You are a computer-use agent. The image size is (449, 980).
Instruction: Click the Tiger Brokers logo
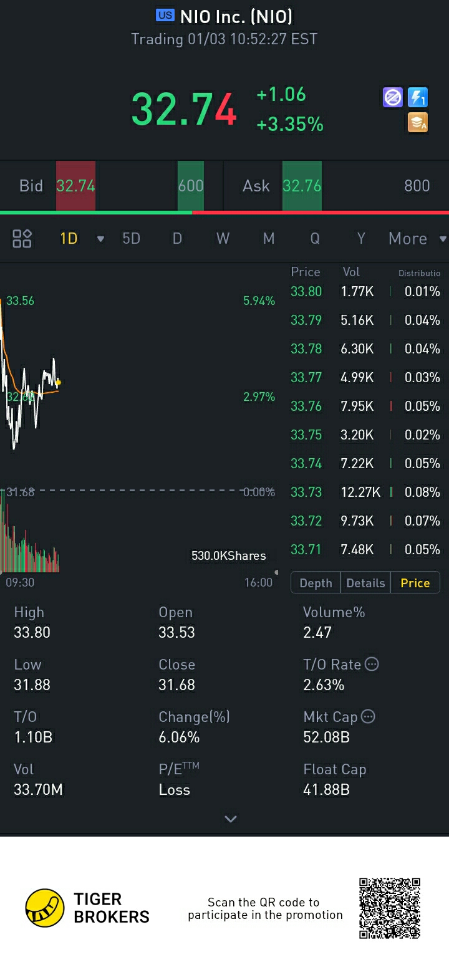45,908
